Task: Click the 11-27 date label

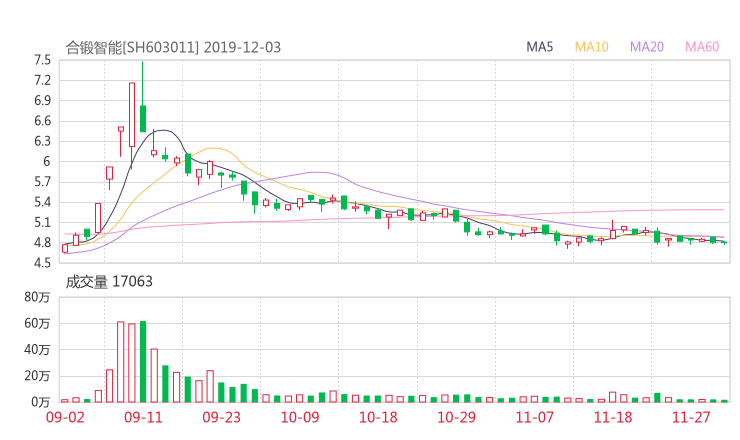Action: (x=690, y=417)
